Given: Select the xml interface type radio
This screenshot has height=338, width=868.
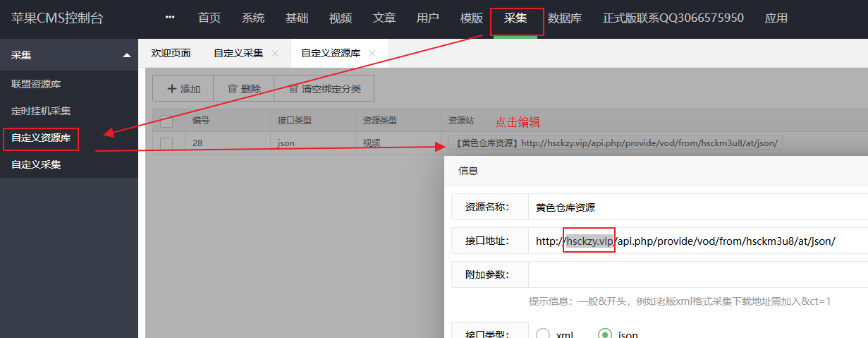Looking at the screenshot, I should 543,334.
